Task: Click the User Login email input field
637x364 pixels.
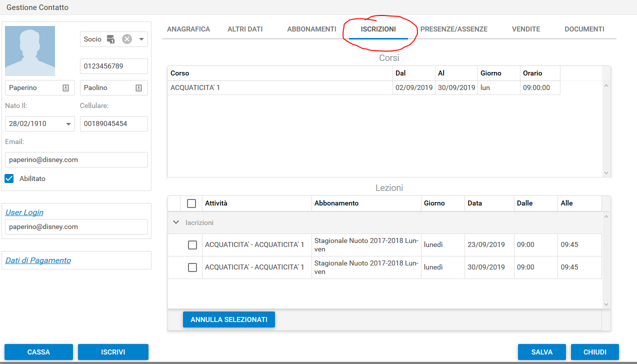Action: (76, 226)
